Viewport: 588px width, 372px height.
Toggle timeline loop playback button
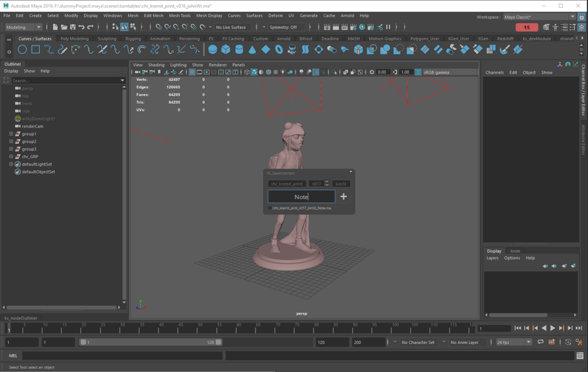(541, 342)
